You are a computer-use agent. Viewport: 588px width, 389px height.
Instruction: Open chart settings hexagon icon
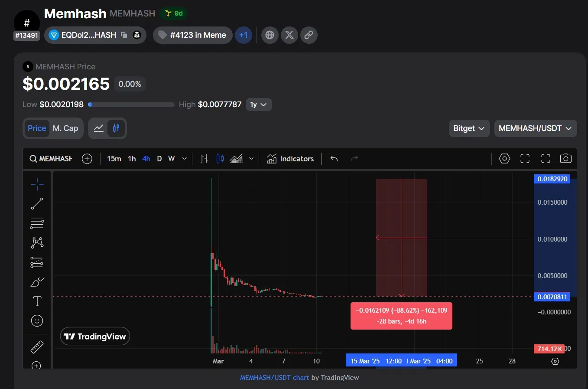point(504,159)
